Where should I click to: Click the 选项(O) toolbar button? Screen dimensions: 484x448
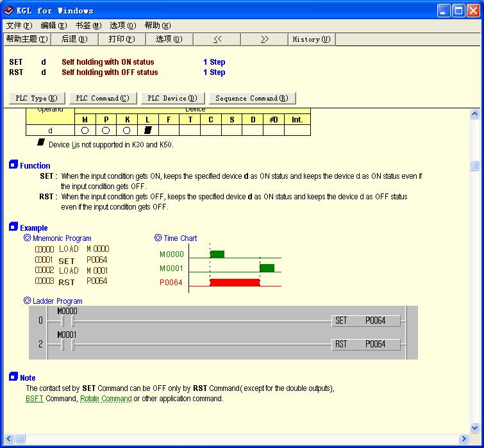[169, 39]
